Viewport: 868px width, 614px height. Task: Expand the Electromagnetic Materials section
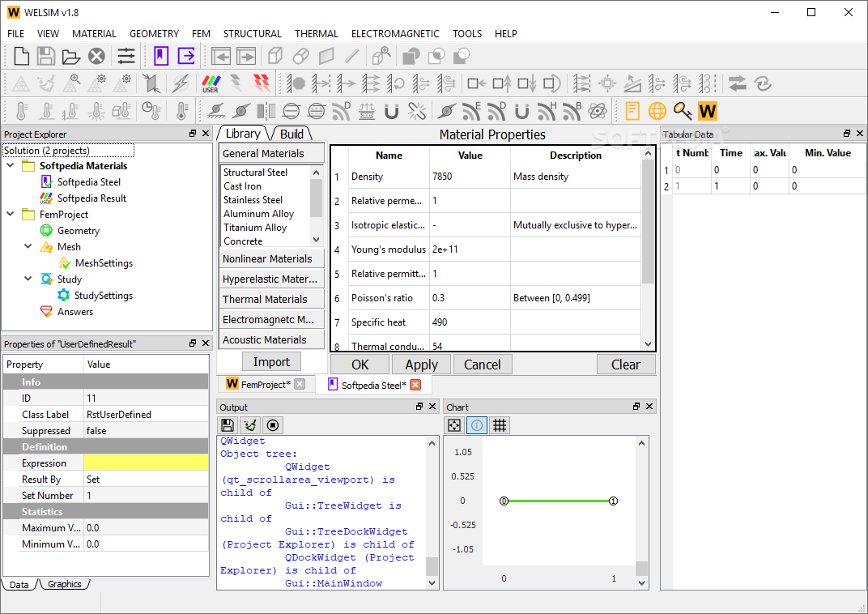click(x=272, y=319)
